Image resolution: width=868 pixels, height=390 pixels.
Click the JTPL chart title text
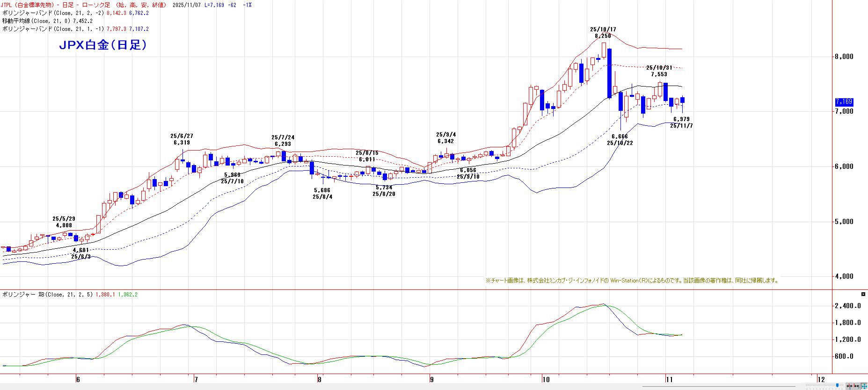tap(84, 5)
